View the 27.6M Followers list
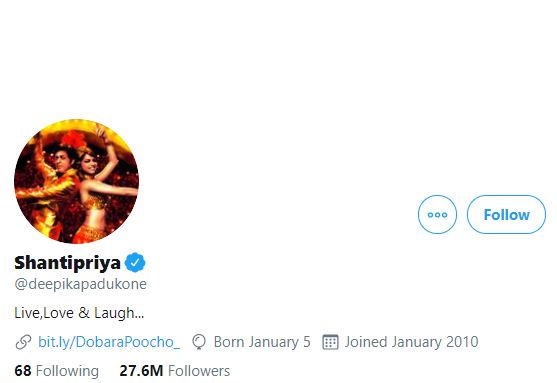Image resolution: width=557 pixels, height=383 pixels. [175, 371]
